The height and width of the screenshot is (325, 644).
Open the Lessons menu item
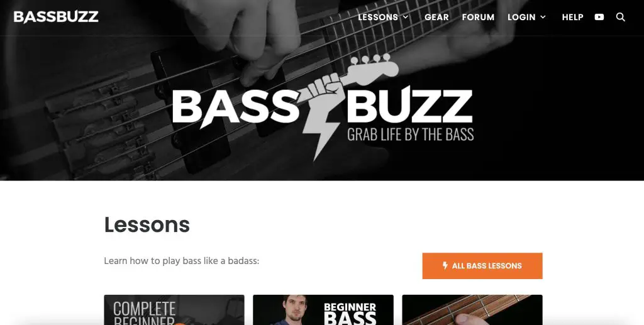tap(378, 17)
